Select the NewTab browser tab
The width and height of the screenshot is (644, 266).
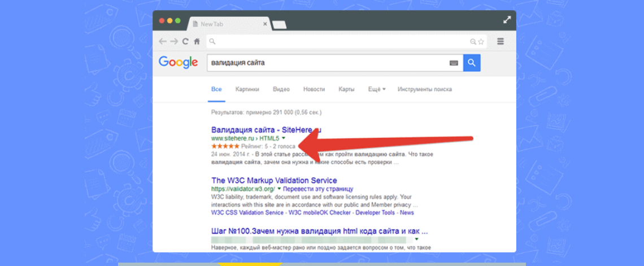click(229, 24)
